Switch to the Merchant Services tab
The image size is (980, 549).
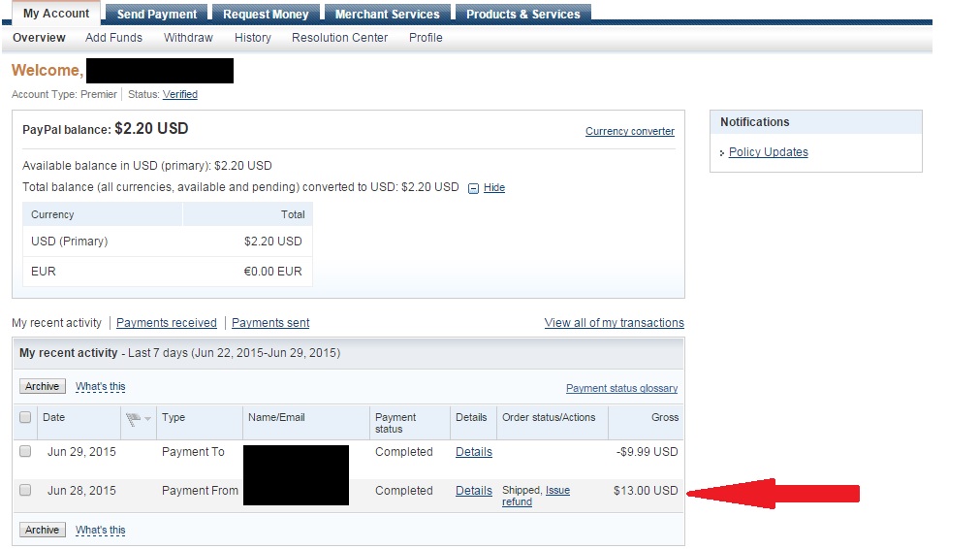(387, 14)
